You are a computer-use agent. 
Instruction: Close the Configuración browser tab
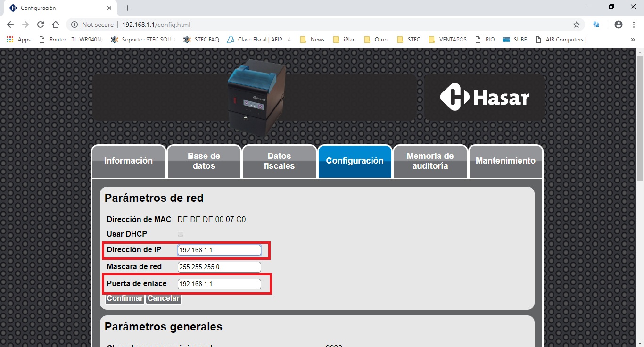click(109, 8)
